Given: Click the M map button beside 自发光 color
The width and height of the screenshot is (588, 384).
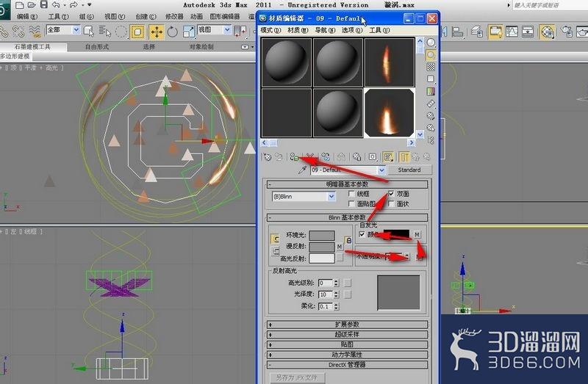Looking at the screenshot, I should tap(417, 234).
